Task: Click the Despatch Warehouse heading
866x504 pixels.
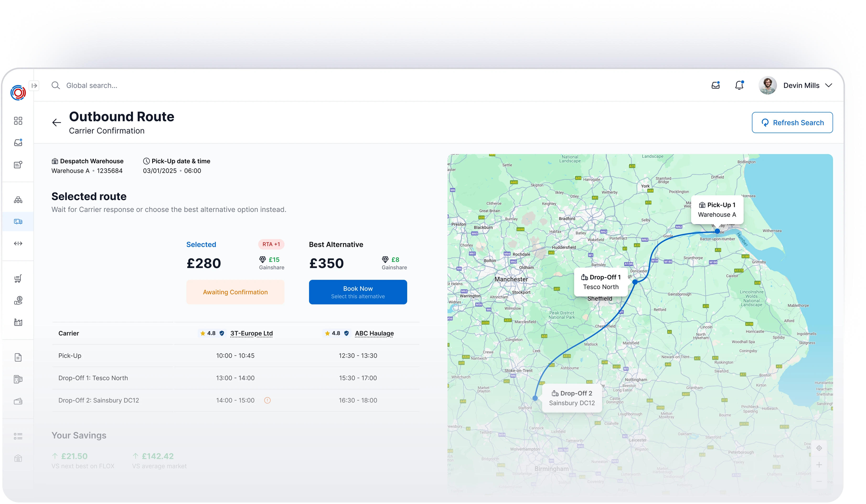Action: 91,161
